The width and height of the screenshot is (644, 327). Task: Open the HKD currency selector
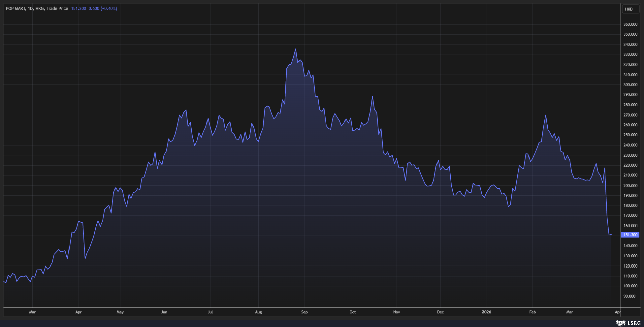pos(630,9)
